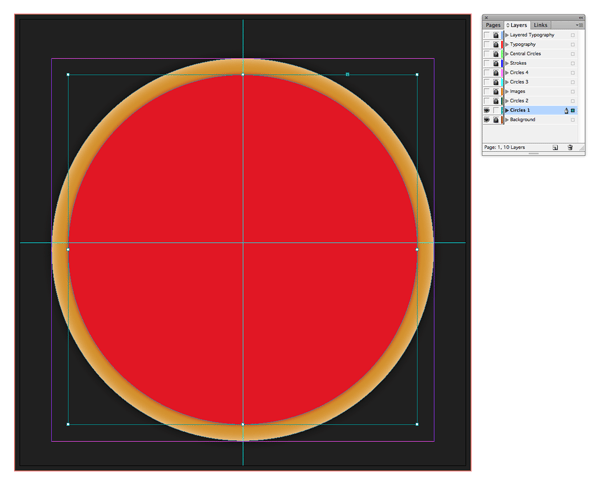This screenshot has height=486, width=600.
Task: Expand the Circles 4 layer triangle
Action: pyautogui.click(x=507, y=73)
